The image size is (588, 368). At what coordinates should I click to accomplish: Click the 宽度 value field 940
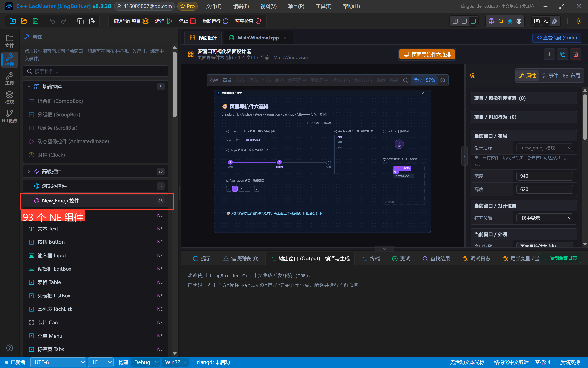click(x=545, y=176)
